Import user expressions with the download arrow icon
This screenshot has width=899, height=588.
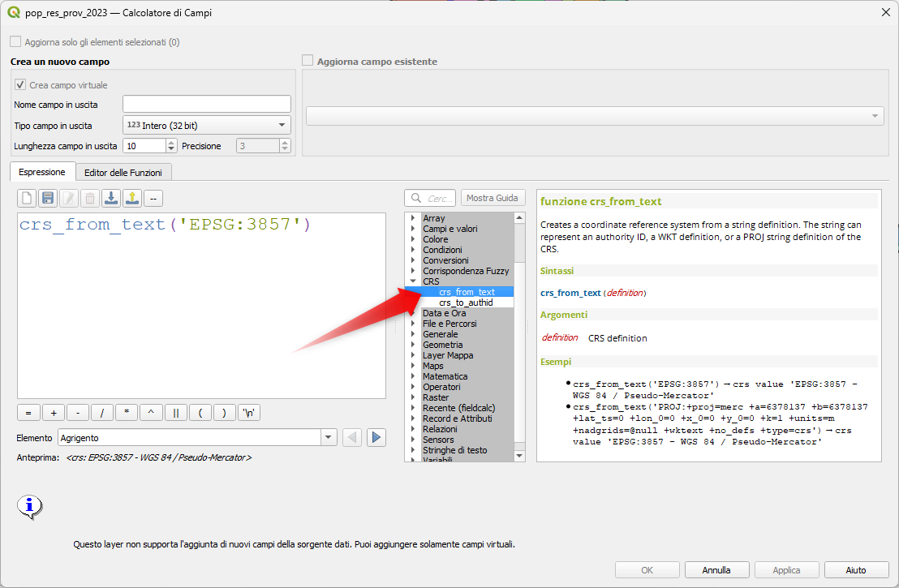click(111, 198)
